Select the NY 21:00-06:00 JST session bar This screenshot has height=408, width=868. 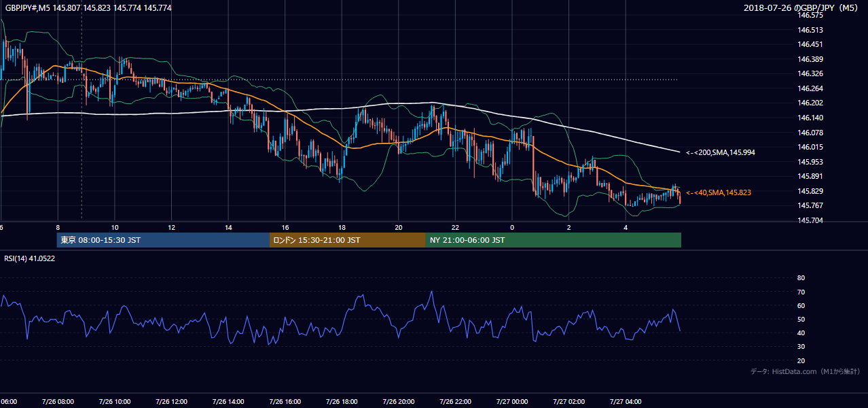[x=554, y=240]
